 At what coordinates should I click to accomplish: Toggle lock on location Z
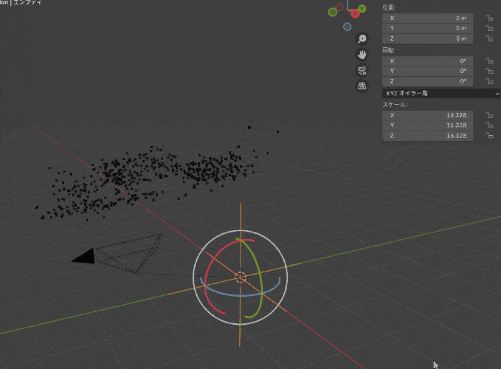click(x=489, y=39)
